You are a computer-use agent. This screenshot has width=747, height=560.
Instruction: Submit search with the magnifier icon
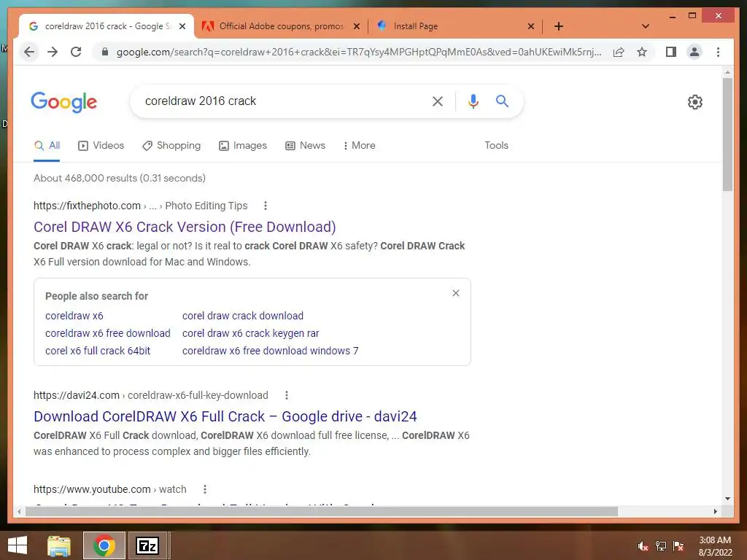tap(502, 101)
